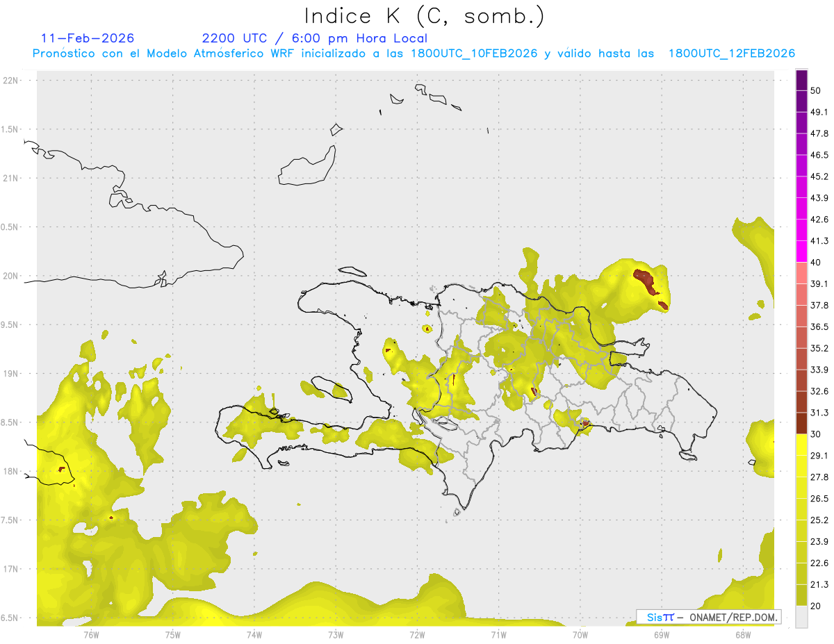Click the dark red spot over Jamaica
Image resolution: width=834 pixels, height=644 pixels.
pyautogui.click(x=62, y=470)
